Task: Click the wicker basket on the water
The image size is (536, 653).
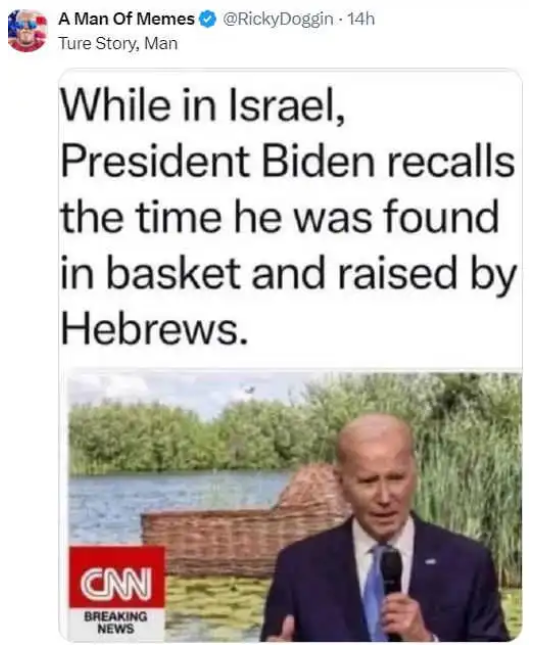Action: (x=246, y=525)
